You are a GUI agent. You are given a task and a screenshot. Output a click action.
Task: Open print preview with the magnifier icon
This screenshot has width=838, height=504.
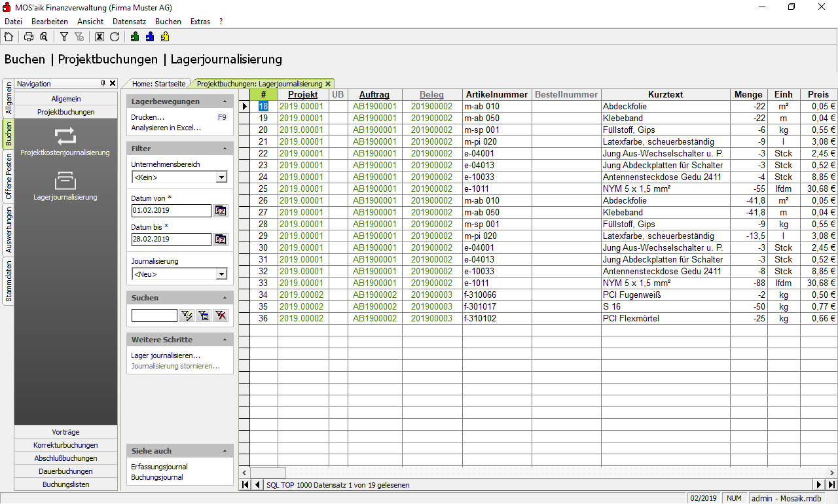click(x=43, y=37)
